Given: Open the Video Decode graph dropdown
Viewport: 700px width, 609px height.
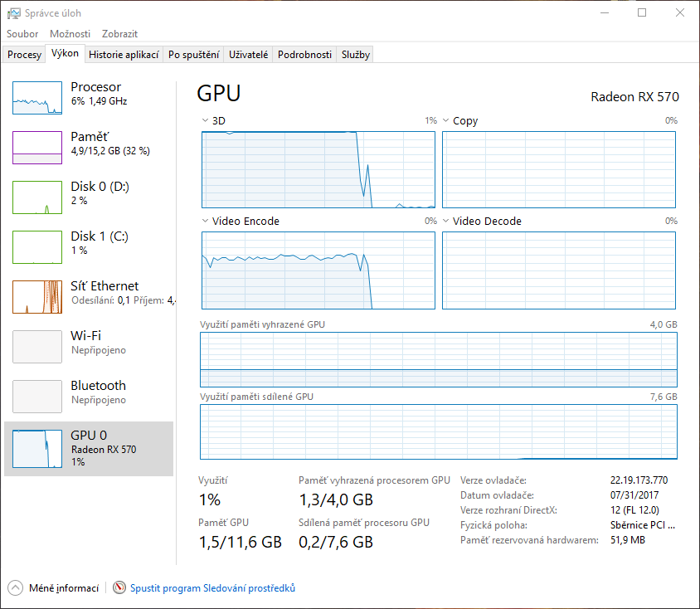Looking at the screenshot, I should tap(446, 222).
